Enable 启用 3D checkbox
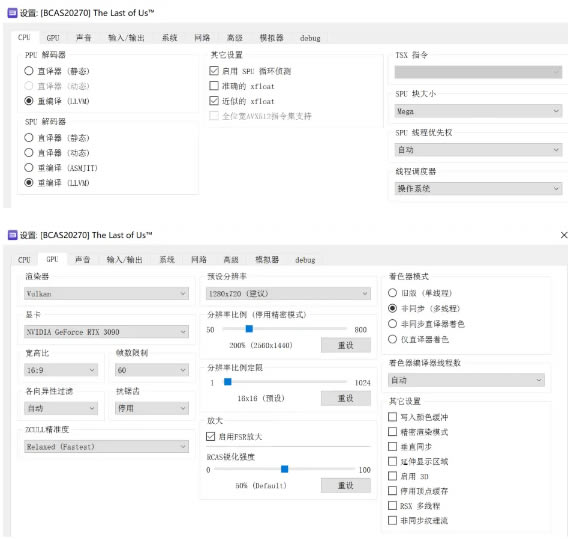 pos(392,476)
